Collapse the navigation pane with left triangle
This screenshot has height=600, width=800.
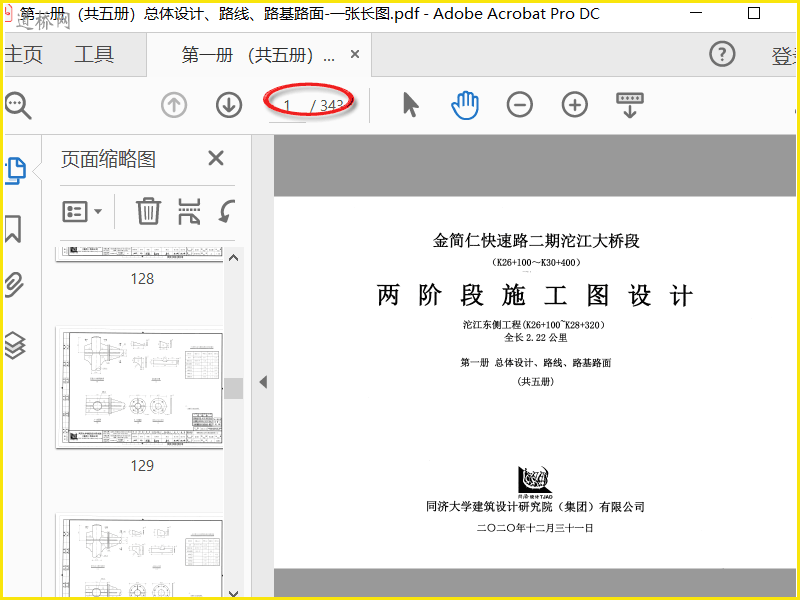[263, 382]
